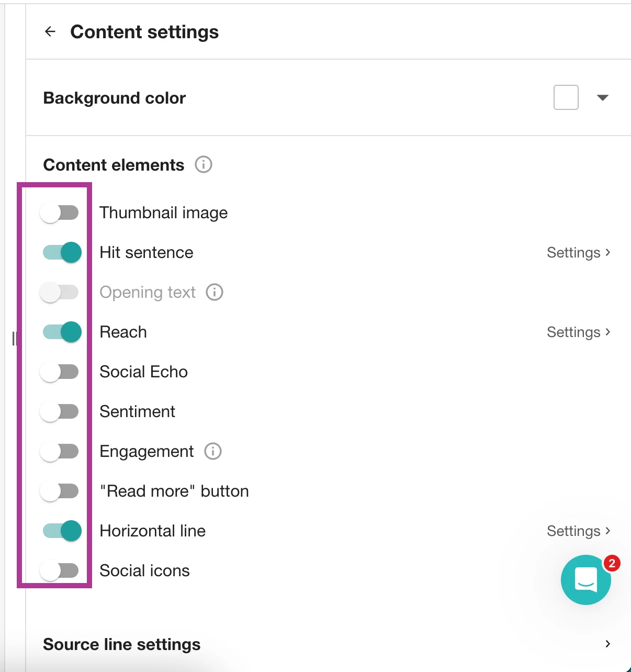Disable the Reach toggle

coord(62,332)
